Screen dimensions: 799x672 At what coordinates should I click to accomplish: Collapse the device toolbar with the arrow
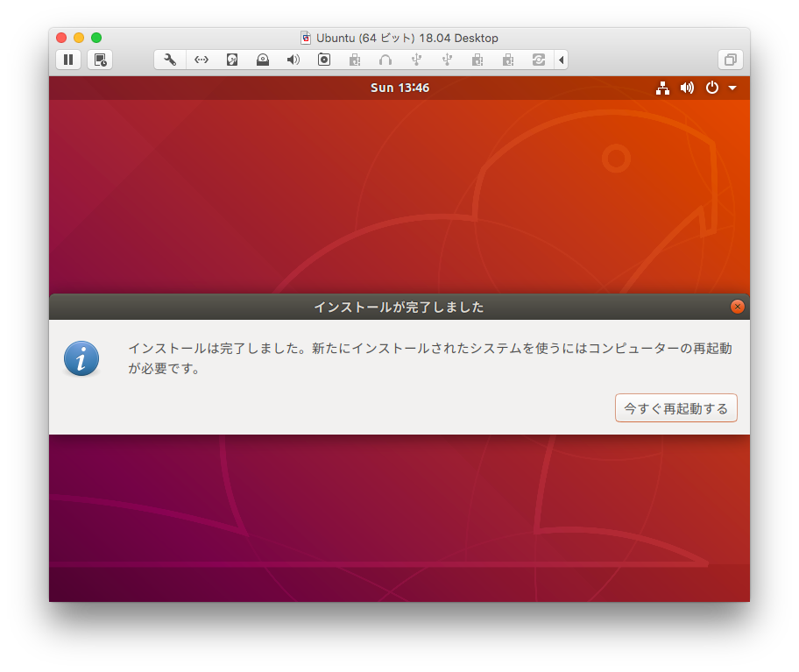pyautogui.click(x=561, y=60)
